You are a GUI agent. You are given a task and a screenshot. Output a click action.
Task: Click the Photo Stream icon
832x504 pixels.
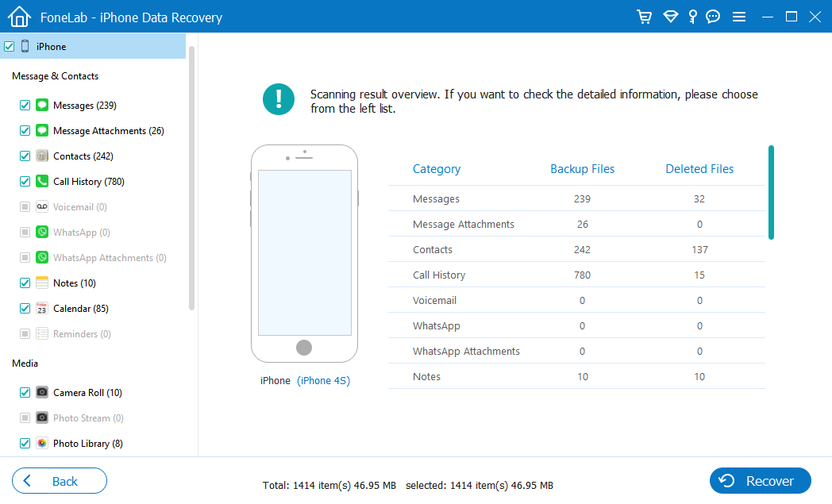[42, 418]
